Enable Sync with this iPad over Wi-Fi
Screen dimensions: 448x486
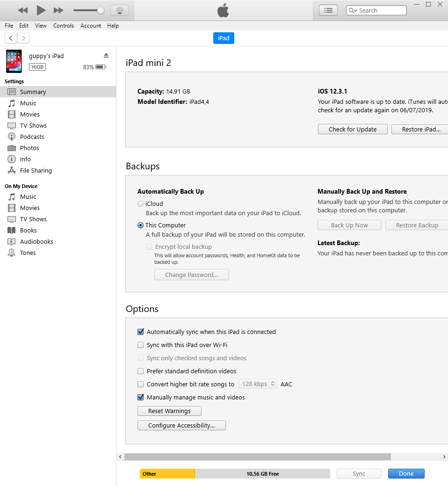click(141, 345)
